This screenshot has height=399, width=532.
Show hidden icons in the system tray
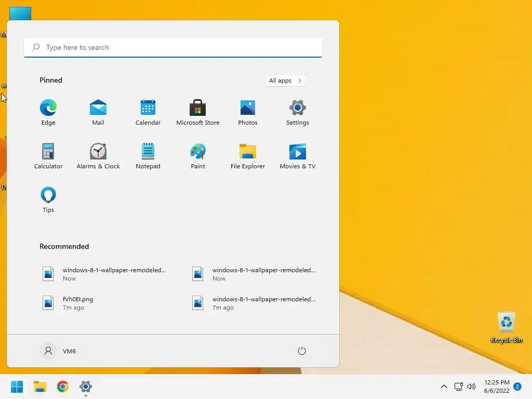[444, 387]
